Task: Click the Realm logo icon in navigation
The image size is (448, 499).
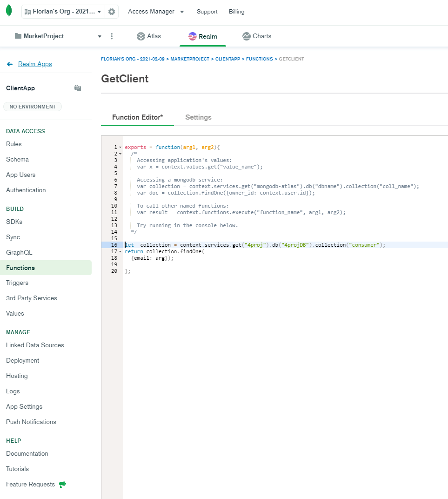Action: click(x=192, y=35)
